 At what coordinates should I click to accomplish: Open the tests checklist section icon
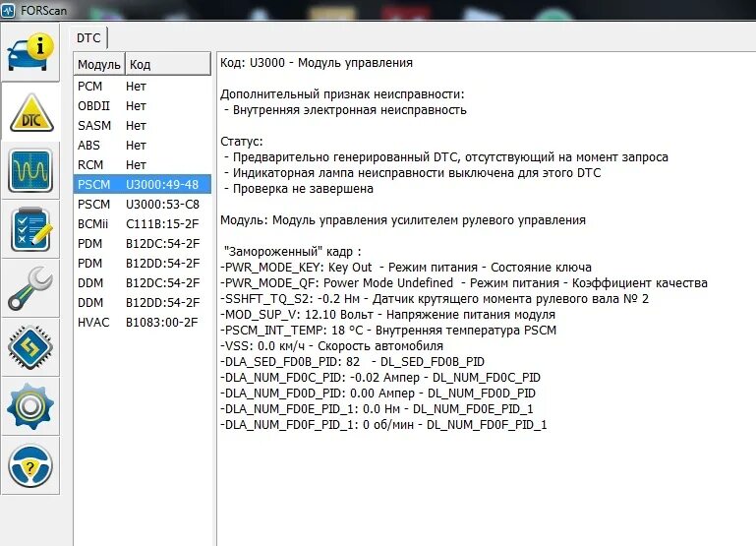(x=30, y=229)
